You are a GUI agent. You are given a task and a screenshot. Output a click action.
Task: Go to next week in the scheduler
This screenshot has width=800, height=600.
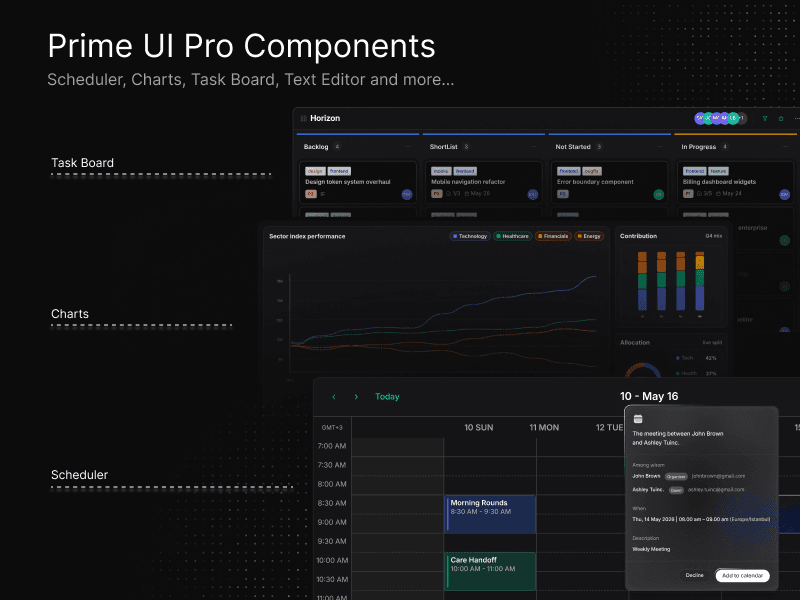(356, 396)
